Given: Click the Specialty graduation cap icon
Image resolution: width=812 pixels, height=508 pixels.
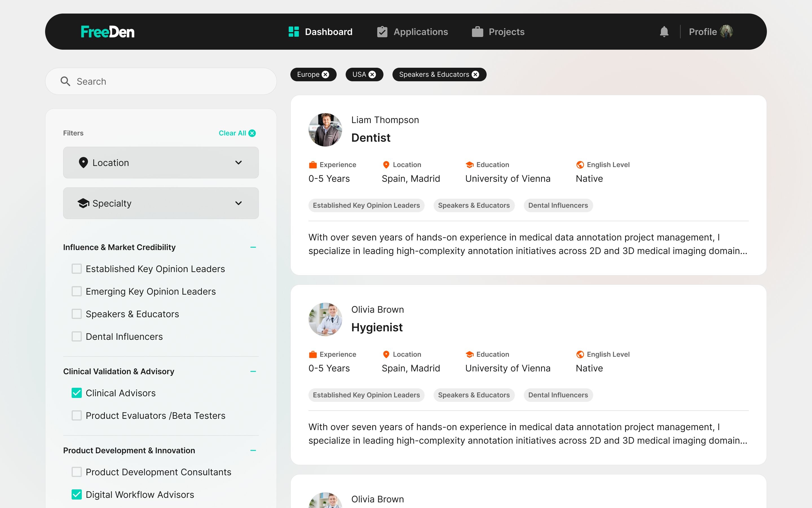Looking at the screenshot, I should pos(83,203).
